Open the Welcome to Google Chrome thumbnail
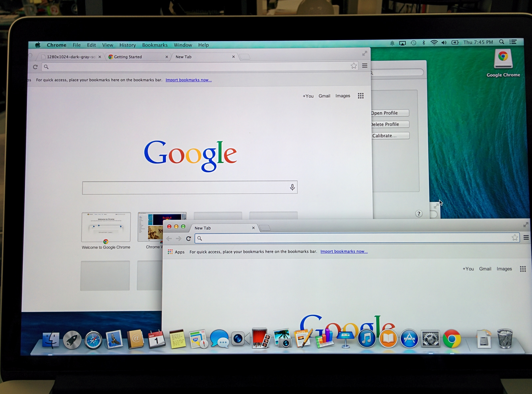Screen dimensions: 532x394 pyautogui.click(x=106, y=227)
